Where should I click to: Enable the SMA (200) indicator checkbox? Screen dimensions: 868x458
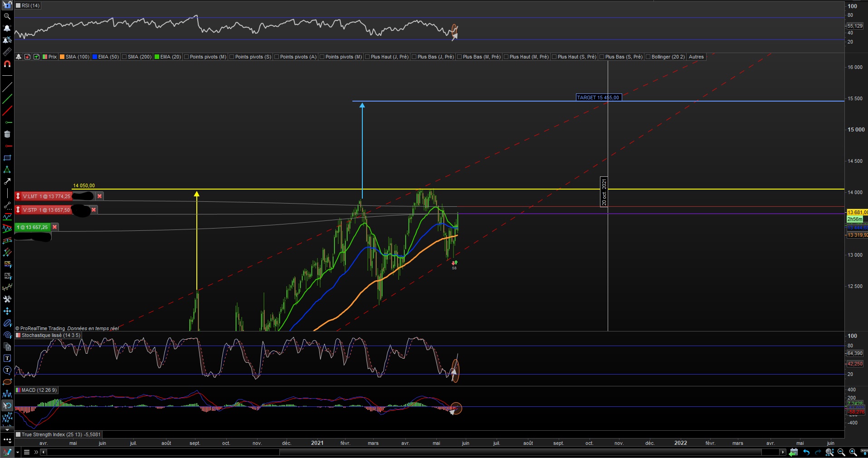[124, 57]
